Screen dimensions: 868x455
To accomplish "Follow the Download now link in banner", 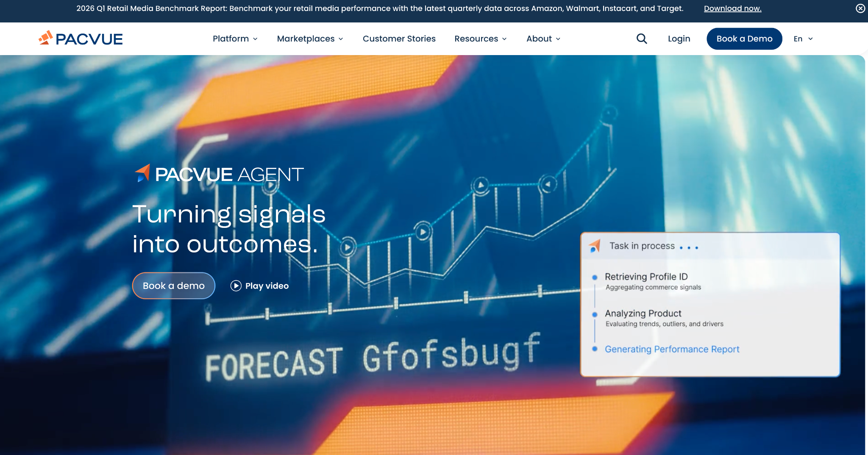I will [733, 8].
